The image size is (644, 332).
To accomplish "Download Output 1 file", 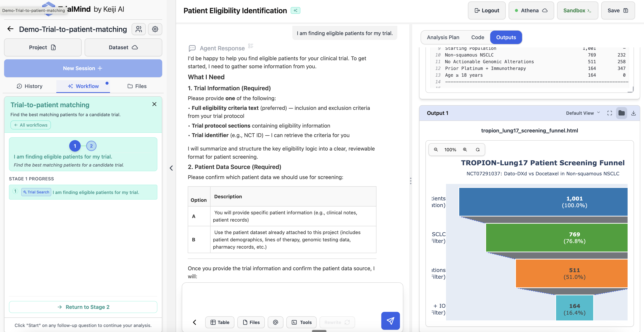I will [x=633, y=113].
